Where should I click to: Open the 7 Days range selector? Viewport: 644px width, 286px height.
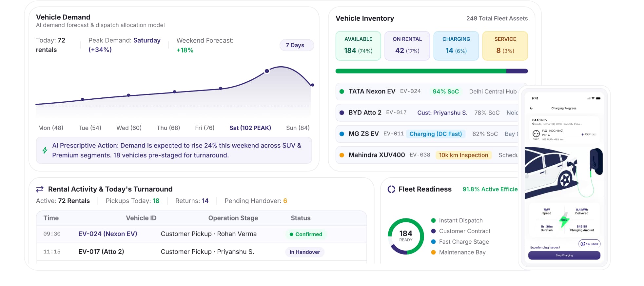[297, 45]
